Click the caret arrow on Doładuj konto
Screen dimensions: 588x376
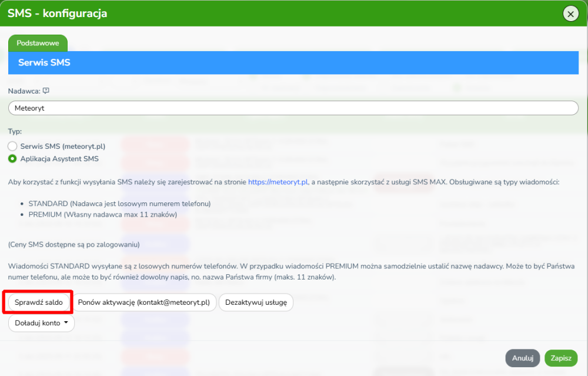point(66,323)
